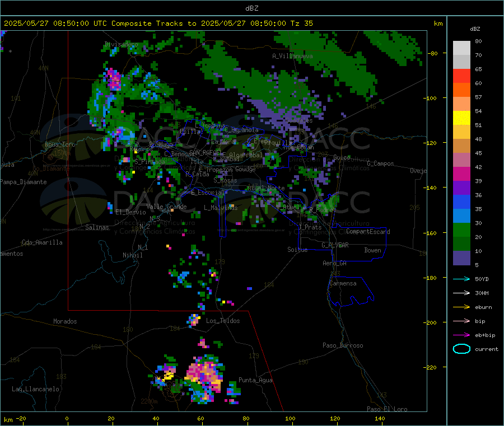
Task: Click the A_Villanueva map label
Action: pyautogui.click(x=292, y=56)
